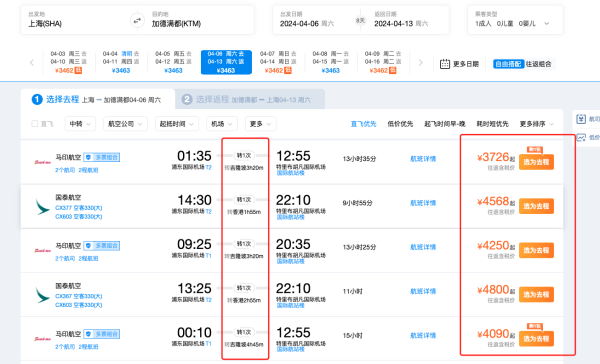This screenshot has height=364, width=600.
Task: Toggle 自由搭配 free combination mode
Action: pyautogui.click(x=508, y=64)
